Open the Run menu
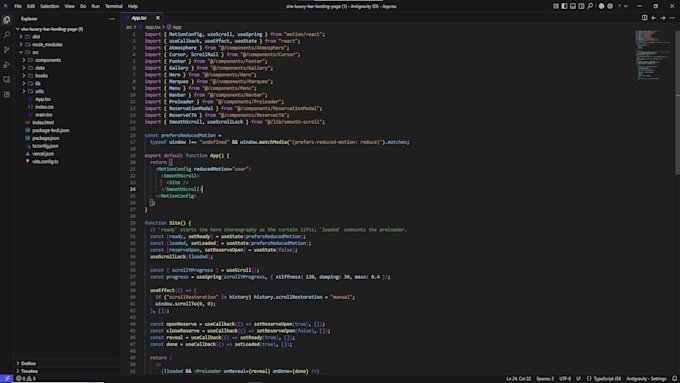Image resolution: width=680 pixels, height=383 pixels. coord(95,6)
